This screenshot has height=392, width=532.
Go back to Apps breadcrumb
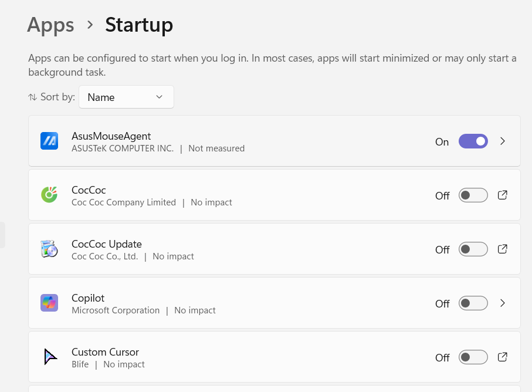50,25
